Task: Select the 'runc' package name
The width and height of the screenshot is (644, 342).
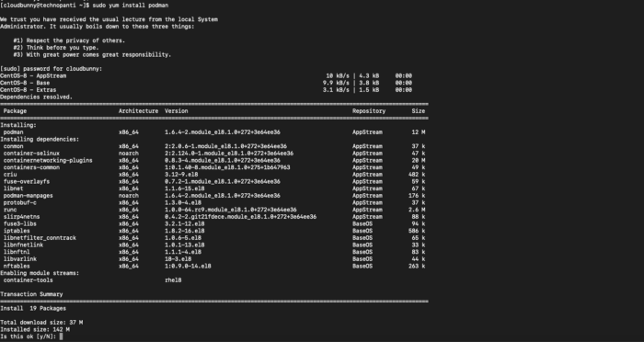Action: [x=10, y=210]
